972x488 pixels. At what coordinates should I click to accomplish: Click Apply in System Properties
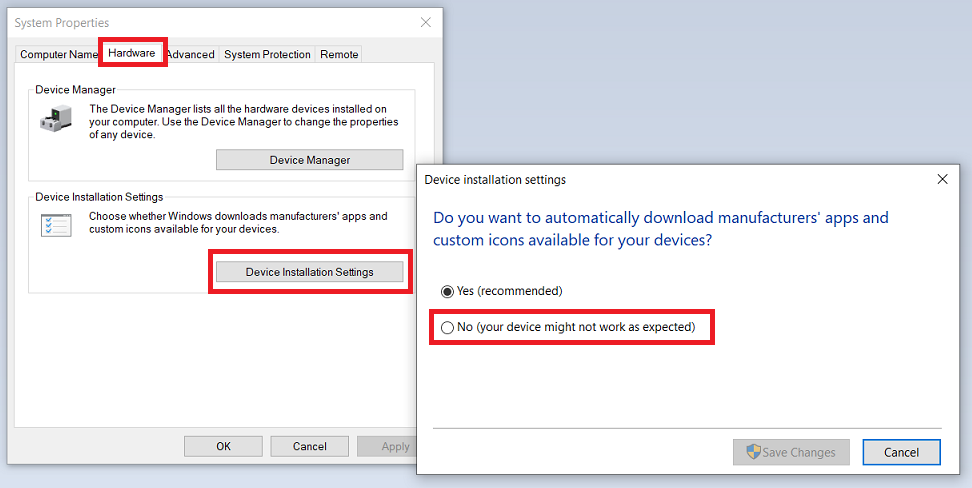(396, 446)
